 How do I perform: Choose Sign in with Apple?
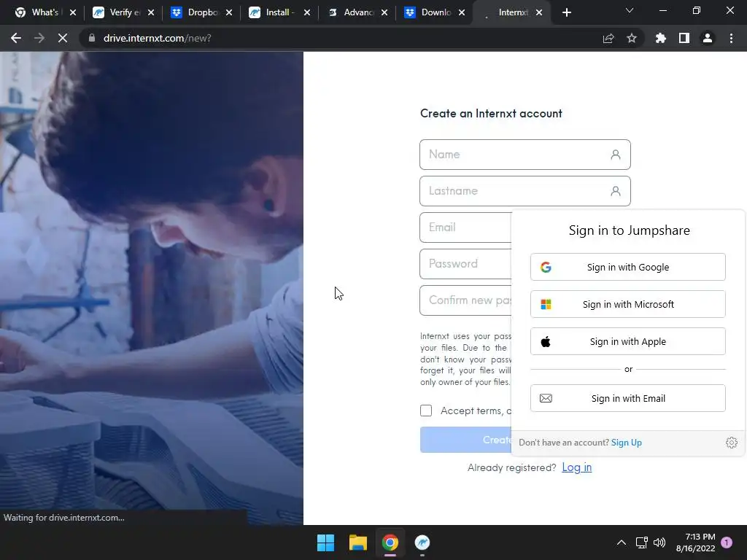pos(628,341)
